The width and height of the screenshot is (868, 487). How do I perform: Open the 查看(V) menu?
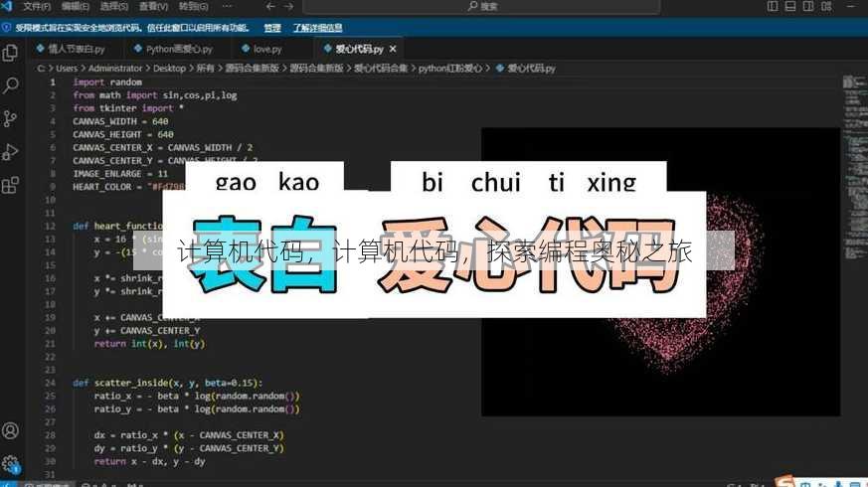click(x=153, y=7)
